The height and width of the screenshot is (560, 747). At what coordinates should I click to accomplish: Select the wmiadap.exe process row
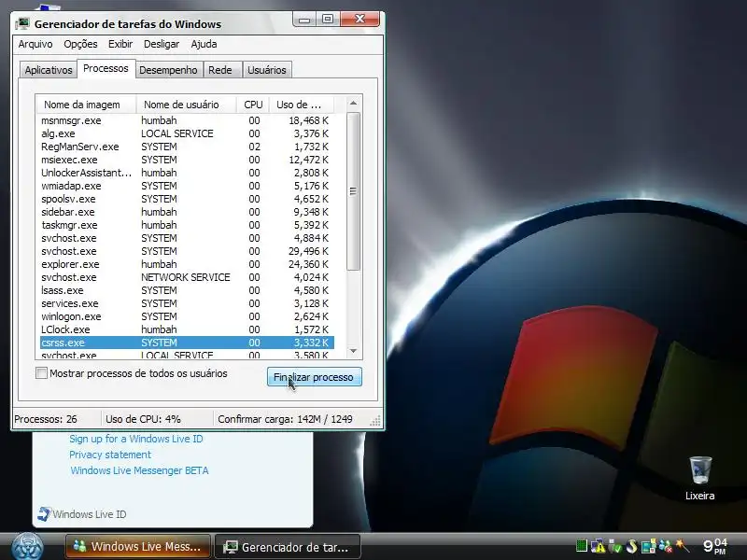click(187, 186)
